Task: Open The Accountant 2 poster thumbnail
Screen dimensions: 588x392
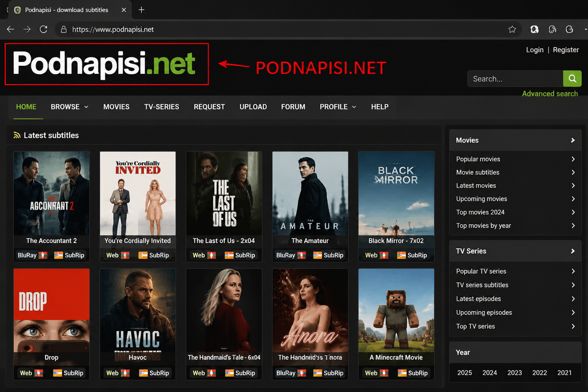Action: 52,193
